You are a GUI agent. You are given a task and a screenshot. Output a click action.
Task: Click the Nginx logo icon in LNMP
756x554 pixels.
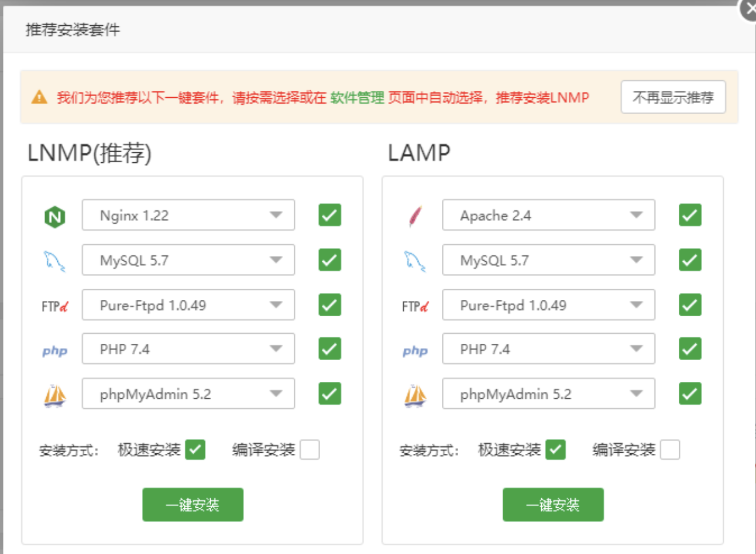(x=54, y=217)
